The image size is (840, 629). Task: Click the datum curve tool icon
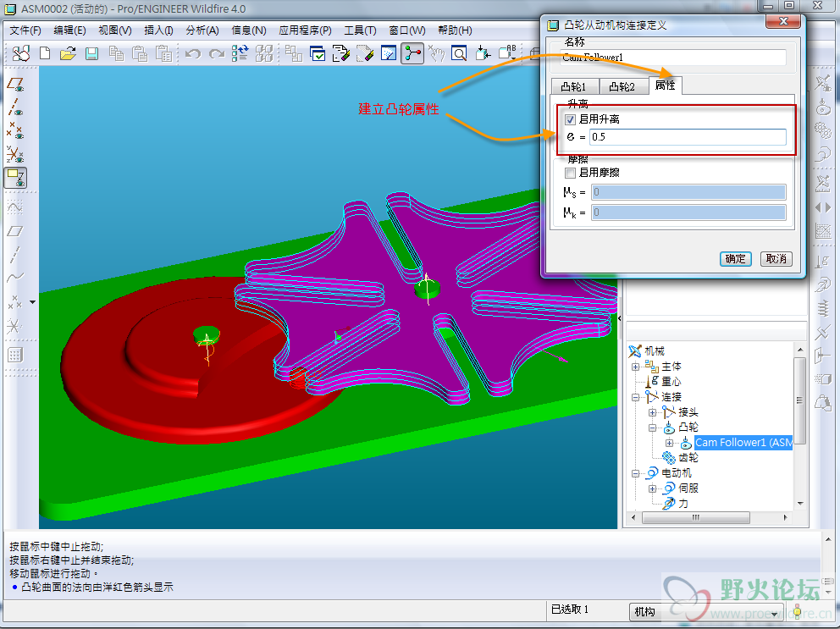point(15,277)
